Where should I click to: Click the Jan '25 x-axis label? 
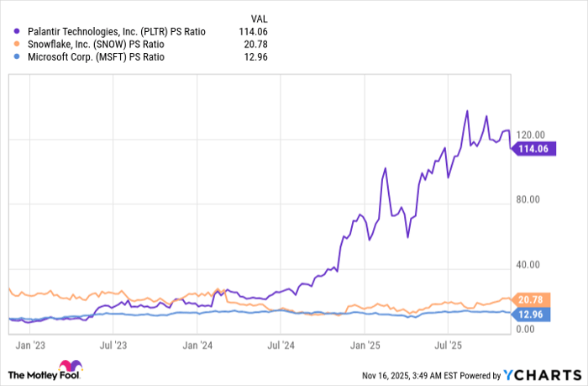pos(365,346)
